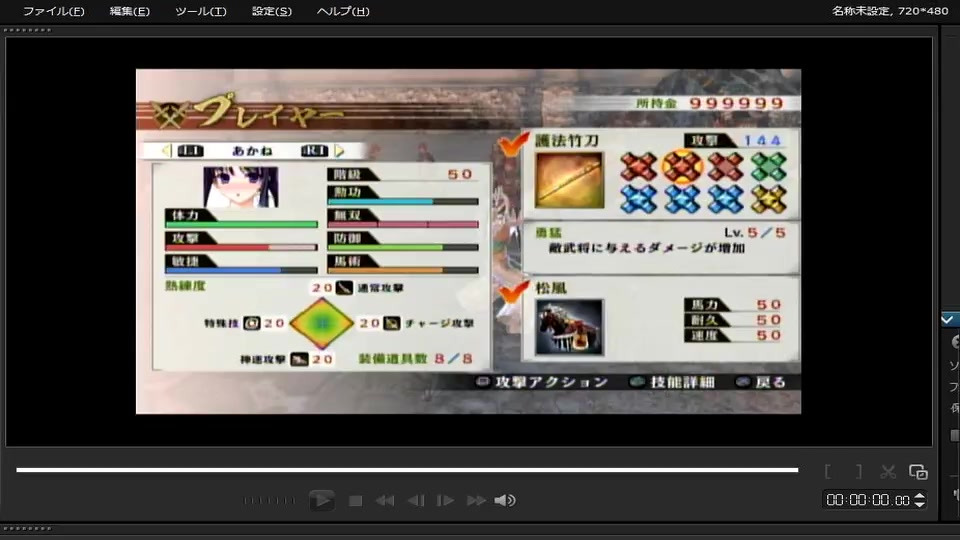Click the 00:00:00.00 timecode field

pos(868,500)
